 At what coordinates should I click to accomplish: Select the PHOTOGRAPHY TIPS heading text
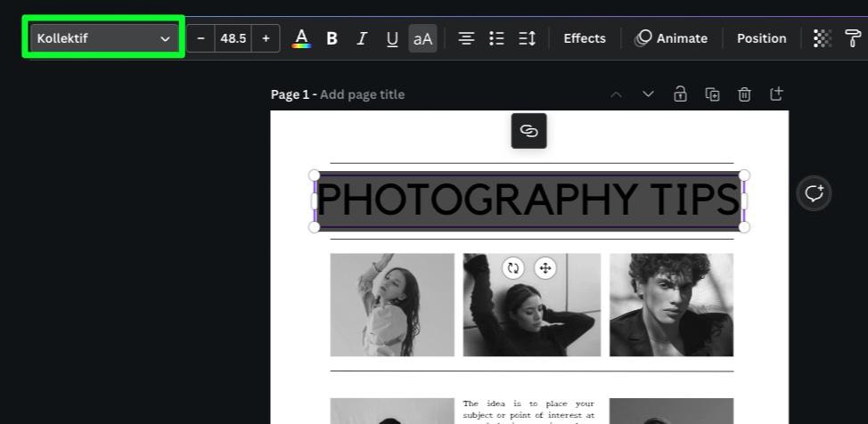[528, 200]
